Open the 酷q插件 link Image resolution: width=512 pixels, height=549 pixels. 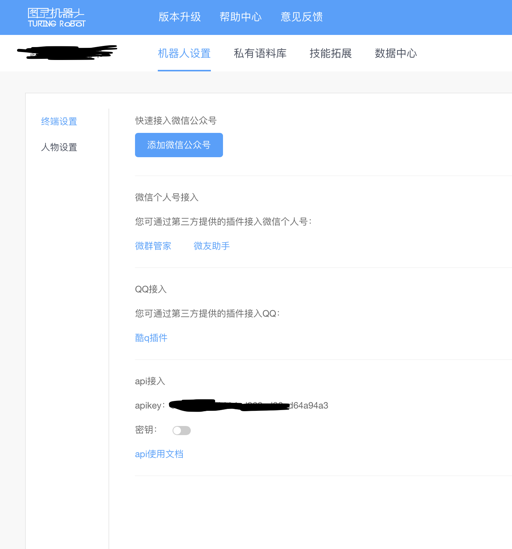tap(151, 338)
